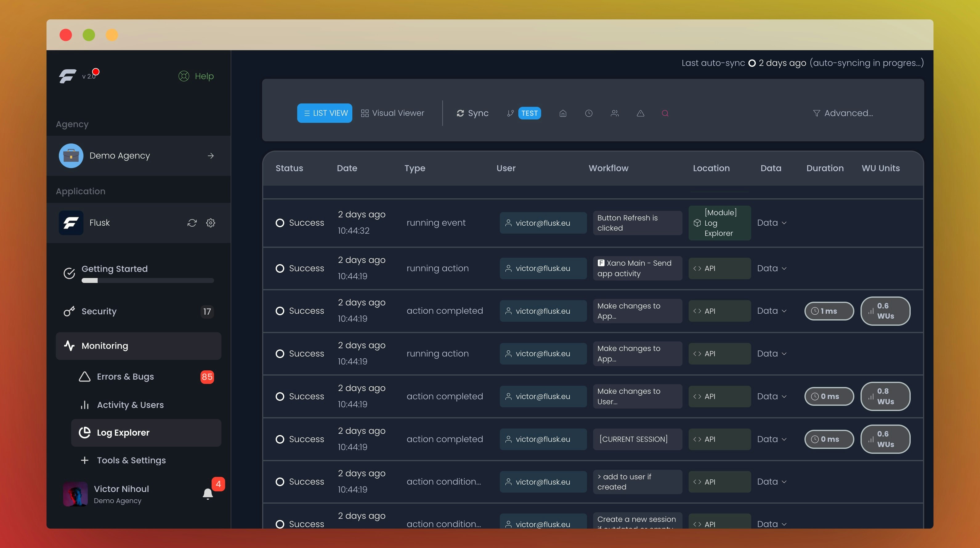Open the Security menu item
This screenshot has height=548, width=980.
tap(139, 312)
